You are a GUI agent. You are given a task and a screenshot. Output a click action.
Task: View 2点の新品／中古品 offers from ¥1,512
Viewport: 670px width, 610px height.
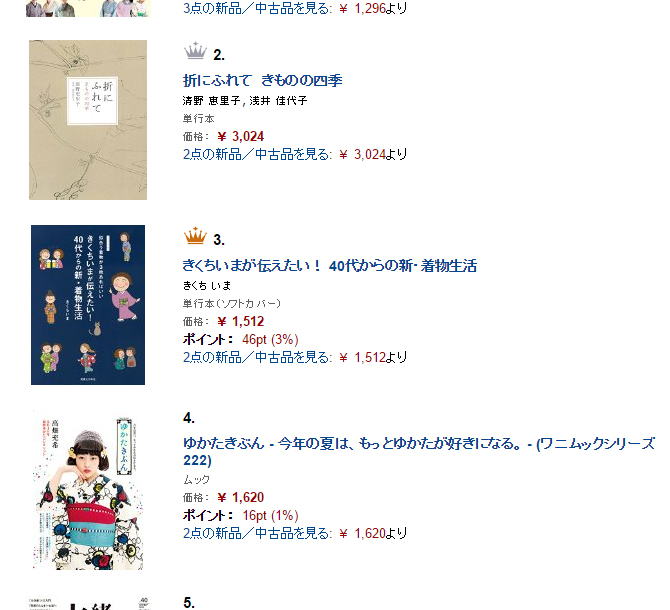[257, 357]
